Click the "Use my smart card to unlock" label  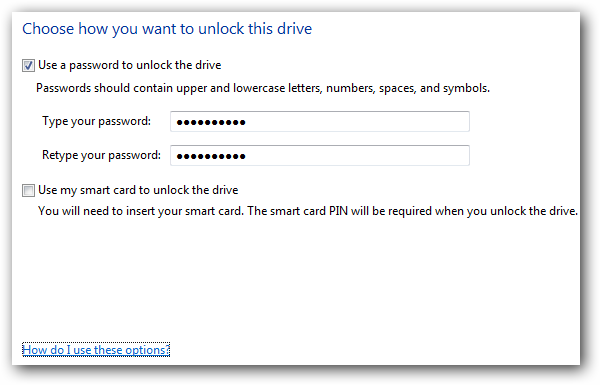(138, 190)
